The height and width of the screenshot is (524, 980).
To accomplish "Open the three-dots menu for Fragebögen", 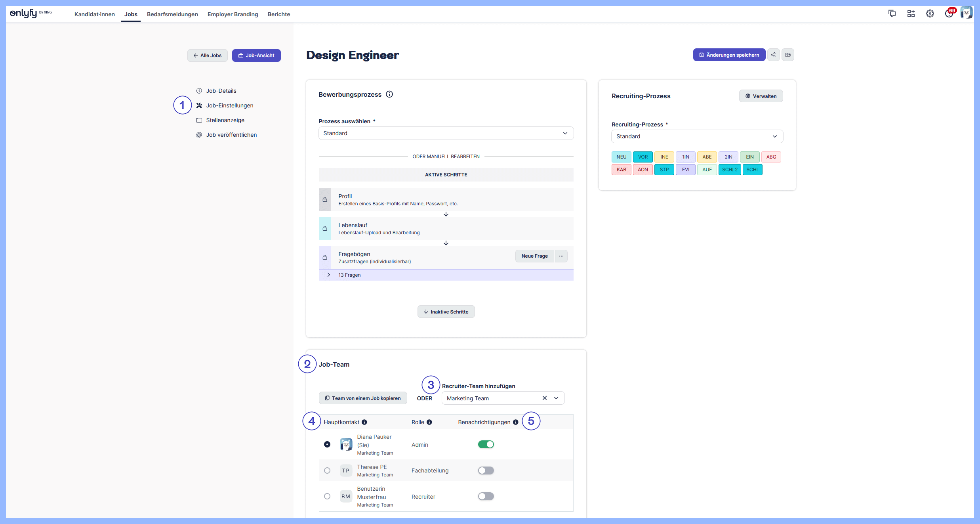I will pyautogui.click(x=561, y=256).
